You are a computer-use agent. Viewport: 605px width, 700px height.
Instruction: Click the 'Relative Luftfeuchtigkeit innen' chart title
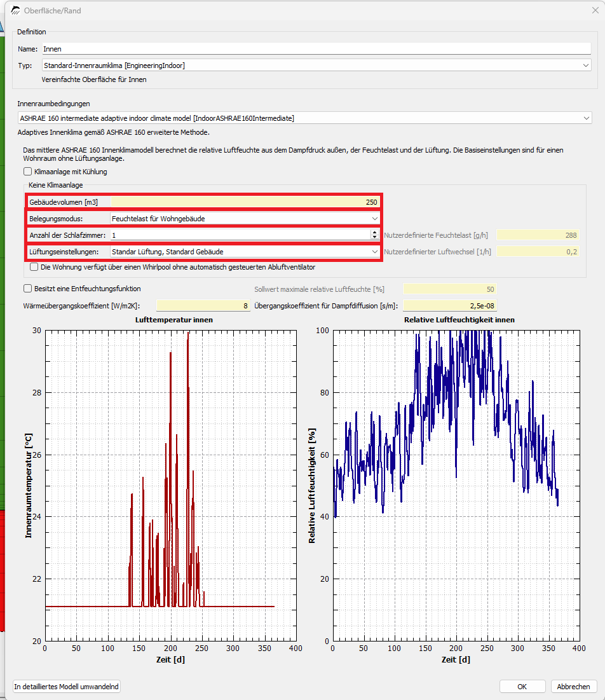459,320
